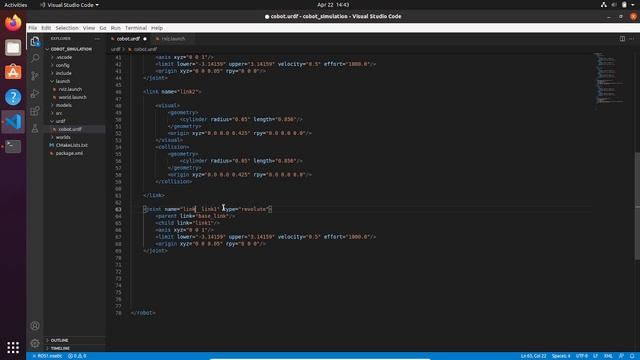The height and width of the screenshot is (360, 640).
Task: Open CMakeLists.txt in the explorer
Action: tap(71, 145)
